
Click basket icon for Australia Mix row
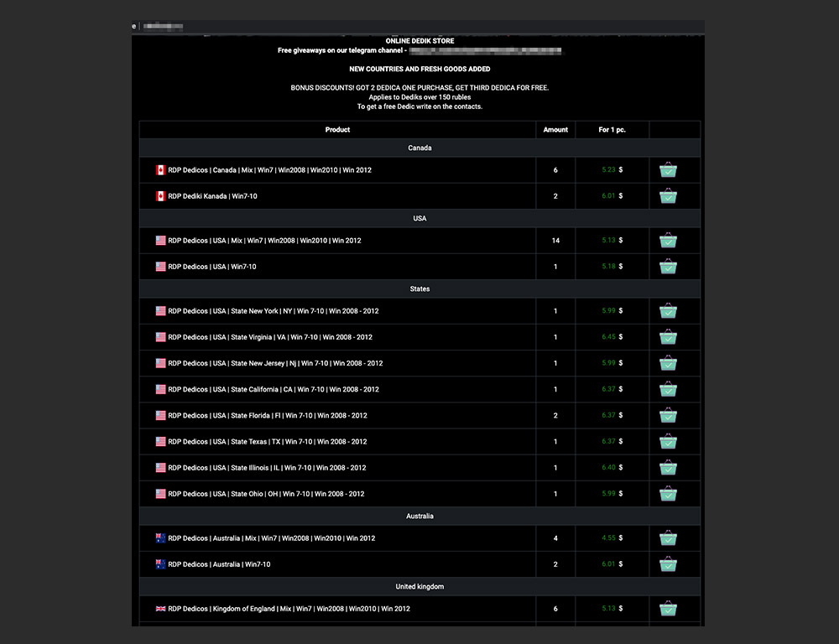click(668, 538)
